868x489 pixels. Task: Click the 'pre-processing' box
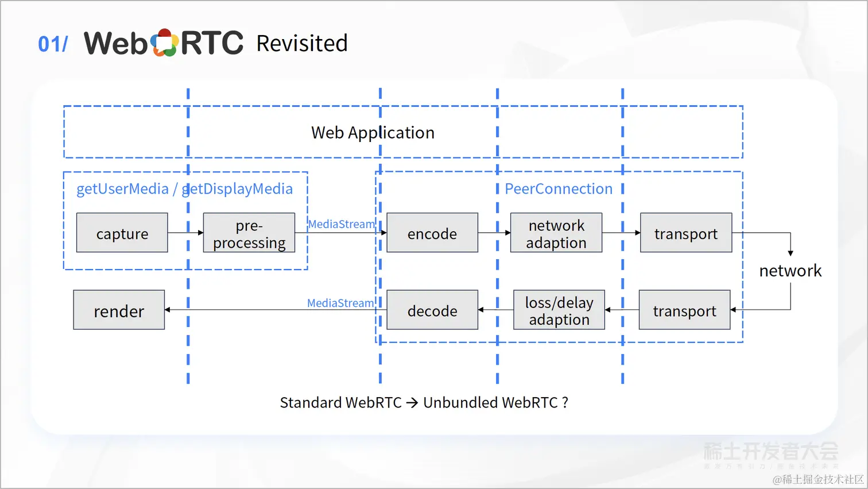point(249,233)
